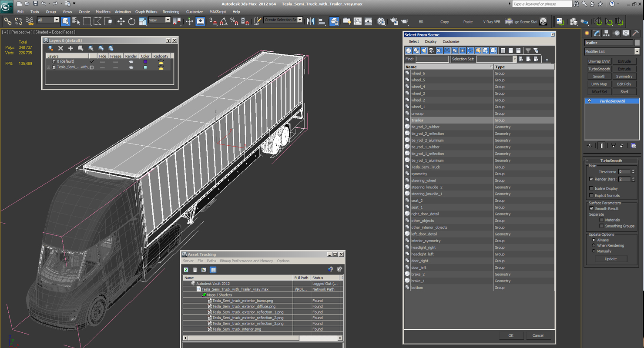The height and width of the screenshot is (348, 644).
Task: Choose the Select Object tool
Action: [x=66, y=21]
